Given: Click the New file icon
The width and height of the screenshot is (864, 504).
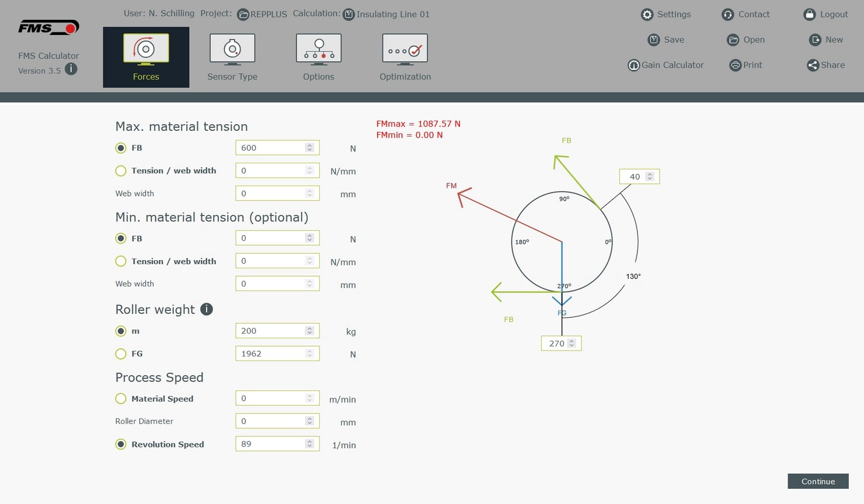Looking at the screenshot, I should pyautogui.click(x=816, y=40).
